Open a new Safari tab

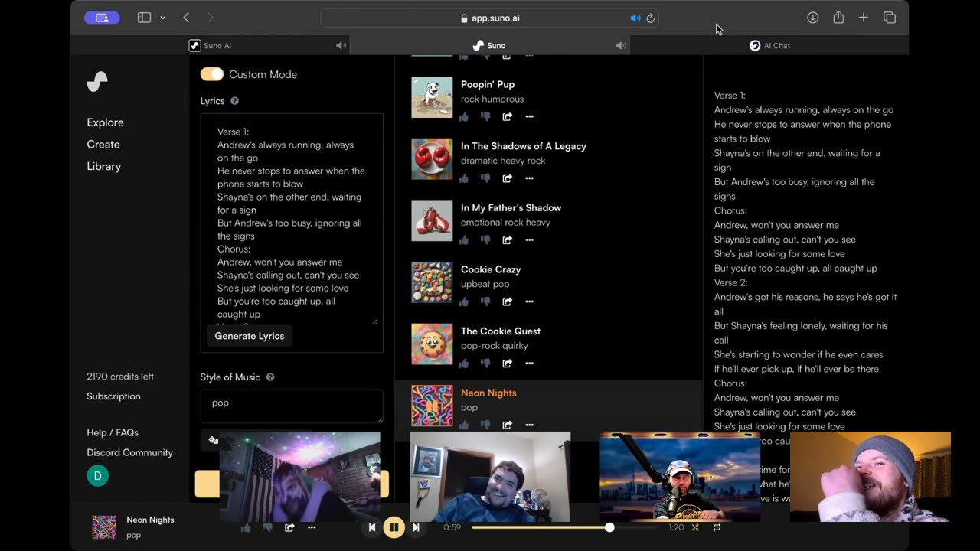pos(864,18)
